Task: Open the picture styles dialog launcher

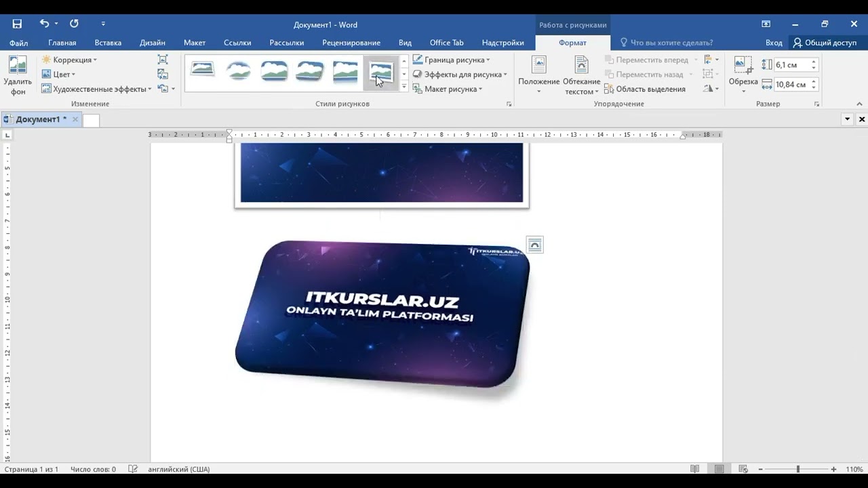Action: 509,104
